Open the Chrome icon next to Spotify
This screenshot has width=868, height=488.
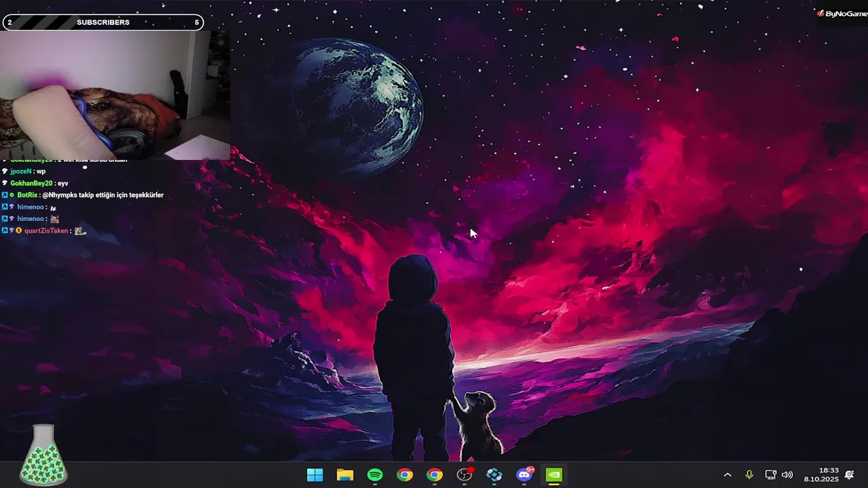[x=405, y=474]
